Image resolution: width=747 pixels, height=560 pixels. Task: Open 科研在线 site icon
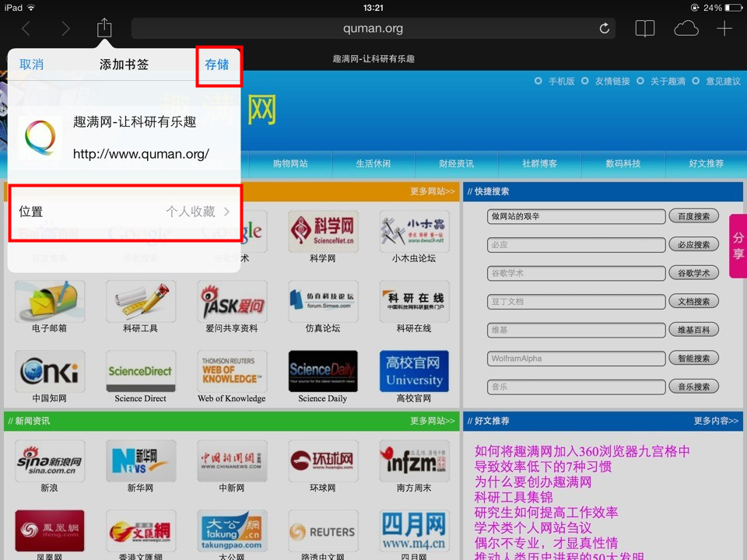[x=414, y=302]
